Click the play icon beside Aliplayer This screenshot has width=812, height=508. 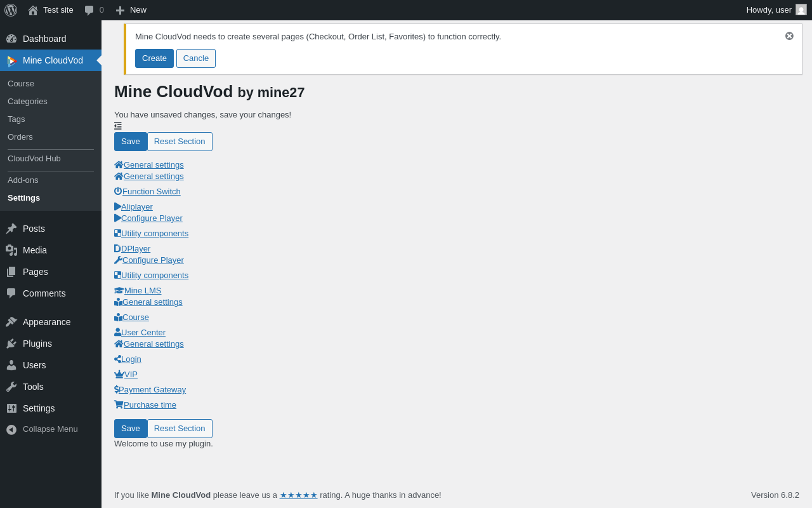coord(118,206)
